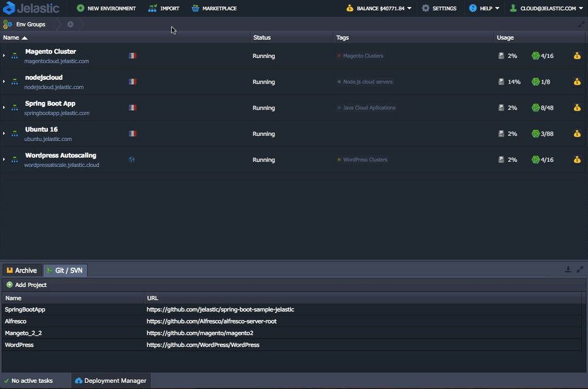Image resolution: width=588 pixels, height=389 pixels.
Task: Click the Jelastic logo icon
Action: [9, 8]
